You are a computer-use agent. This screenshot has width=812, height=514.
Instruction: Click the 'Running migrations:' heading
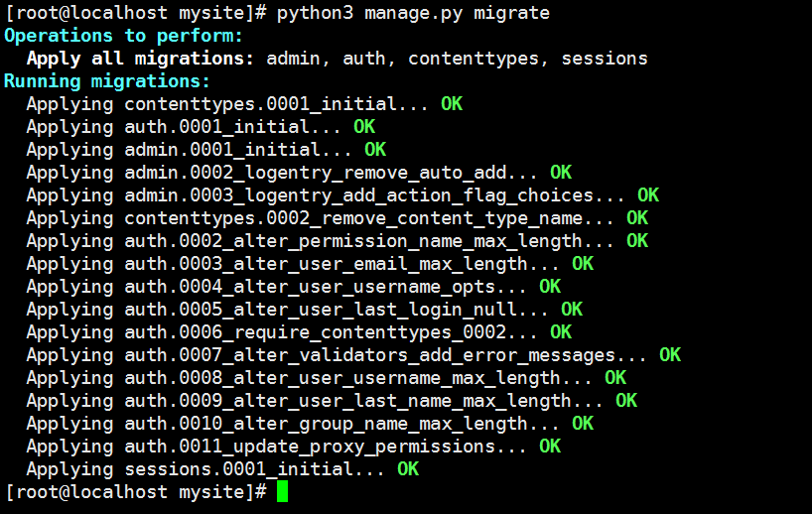tap(107, 81)
